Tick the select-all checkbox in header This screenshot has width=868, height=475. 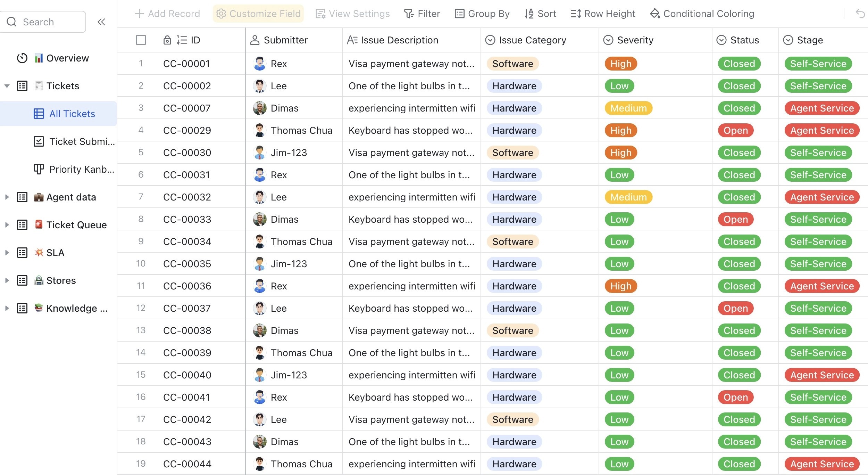(x=141, y=40)
